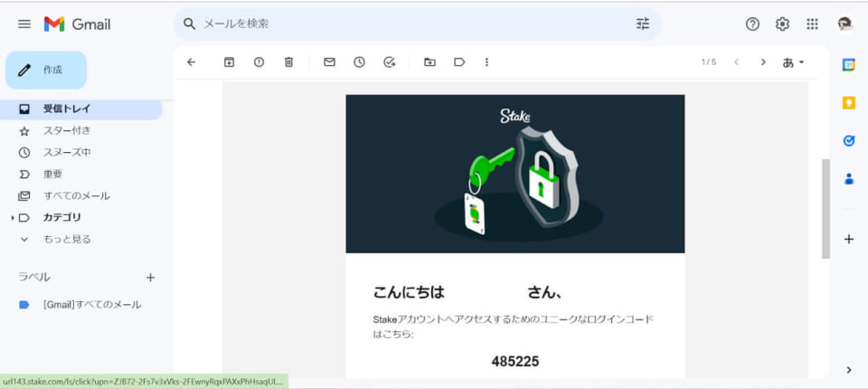Go to older email chevron
The width and height of the screenshot is (868, 389).
click(x=763, y=62)
